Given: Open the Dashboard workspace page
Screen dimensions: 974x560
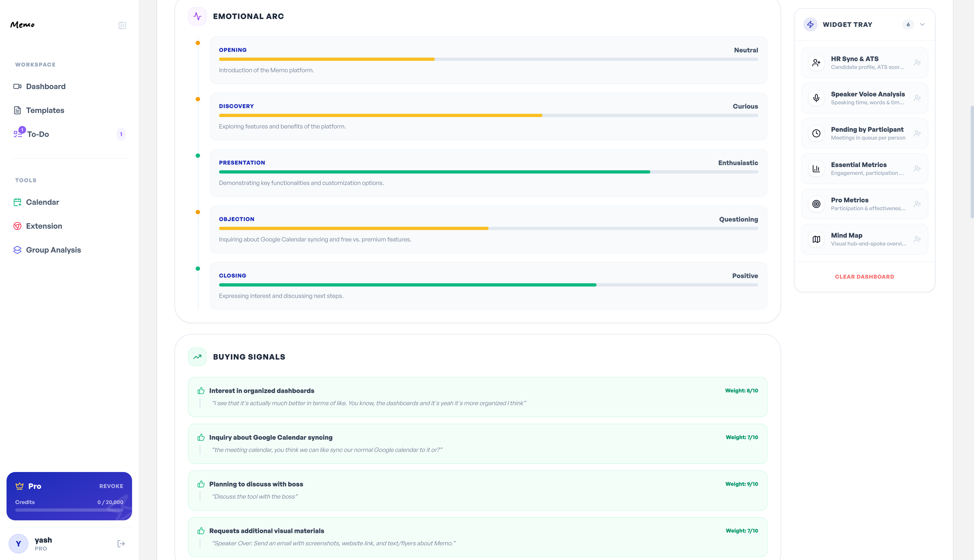Looking at the screenshot, I should click(45, 87).
